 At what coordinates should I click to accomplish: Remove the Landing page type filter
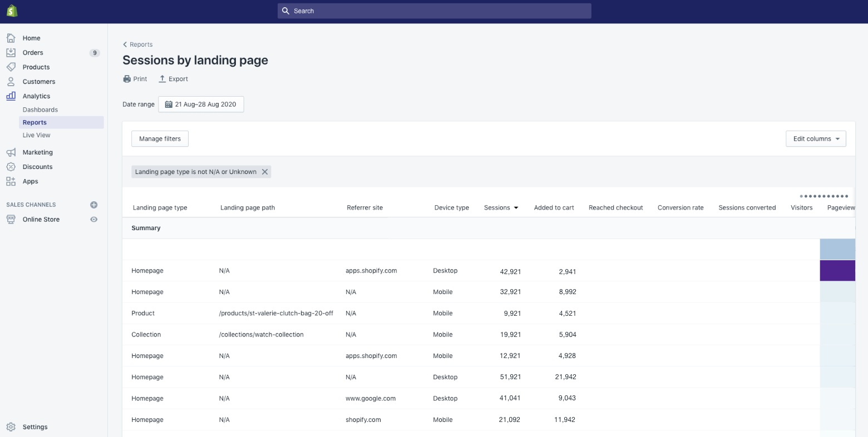click(x=265, y=172)
